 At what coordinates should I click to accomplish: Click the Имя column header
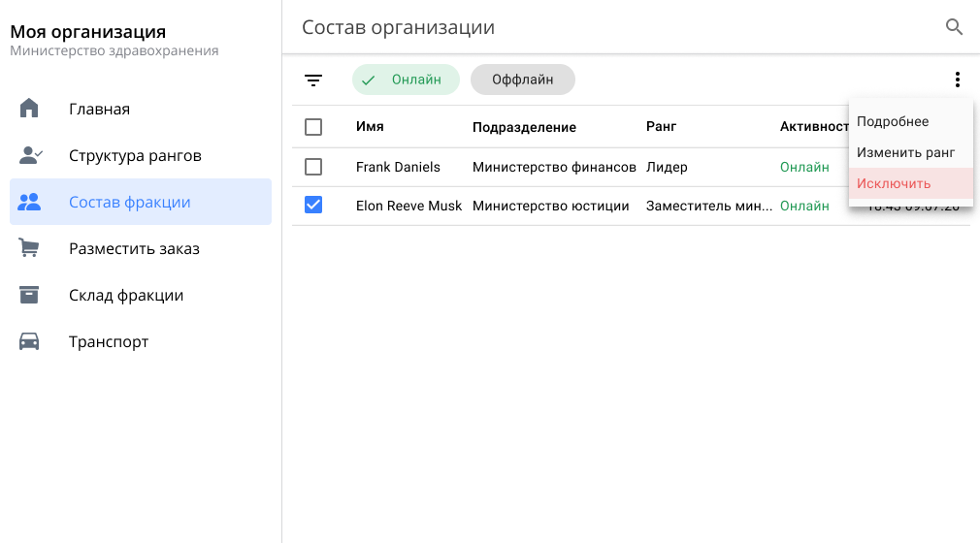[x=370, y=127]
